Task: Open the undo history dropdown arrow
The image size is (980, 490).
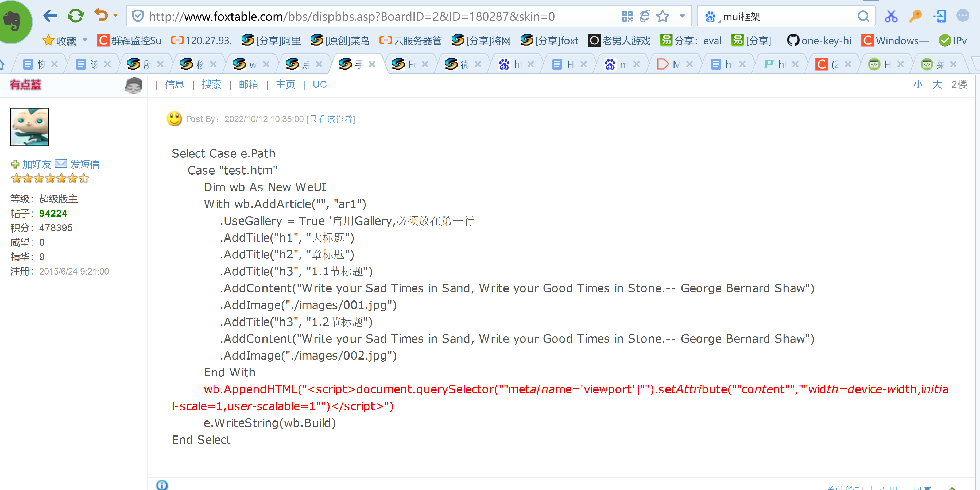Action: coord(115,16)
